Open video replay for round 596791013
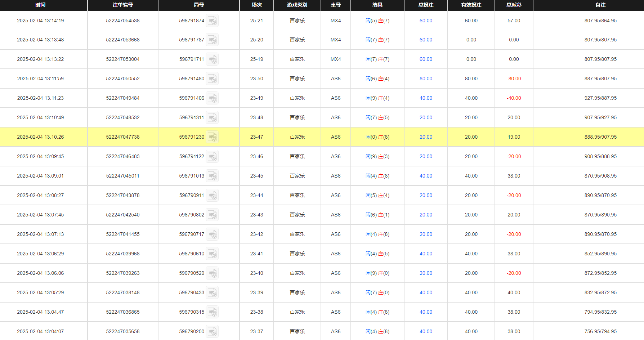 [x=212, y=176]
